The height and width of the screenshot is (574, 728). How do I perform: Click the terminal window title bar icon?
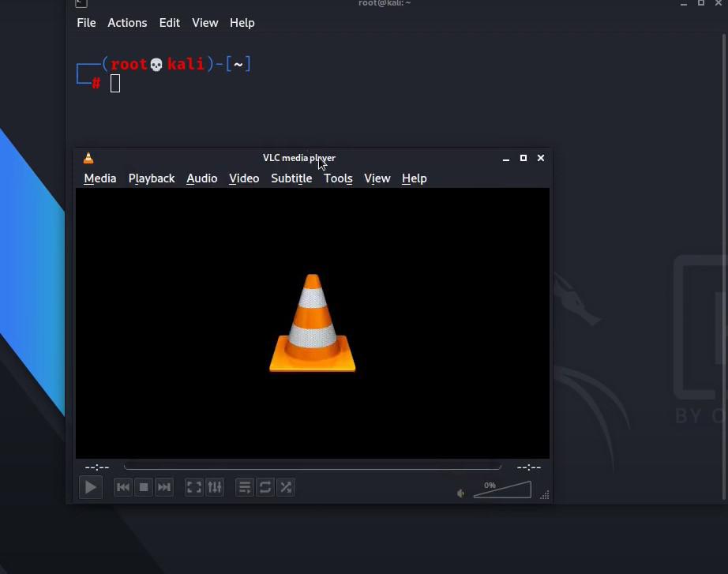81,3
